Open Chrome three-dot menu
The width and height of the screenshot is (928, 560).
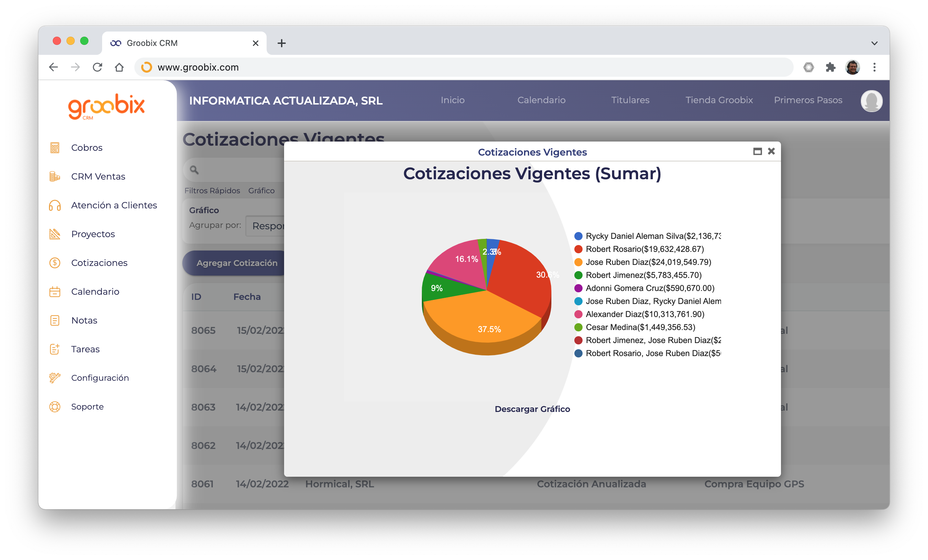click(875, 67)
